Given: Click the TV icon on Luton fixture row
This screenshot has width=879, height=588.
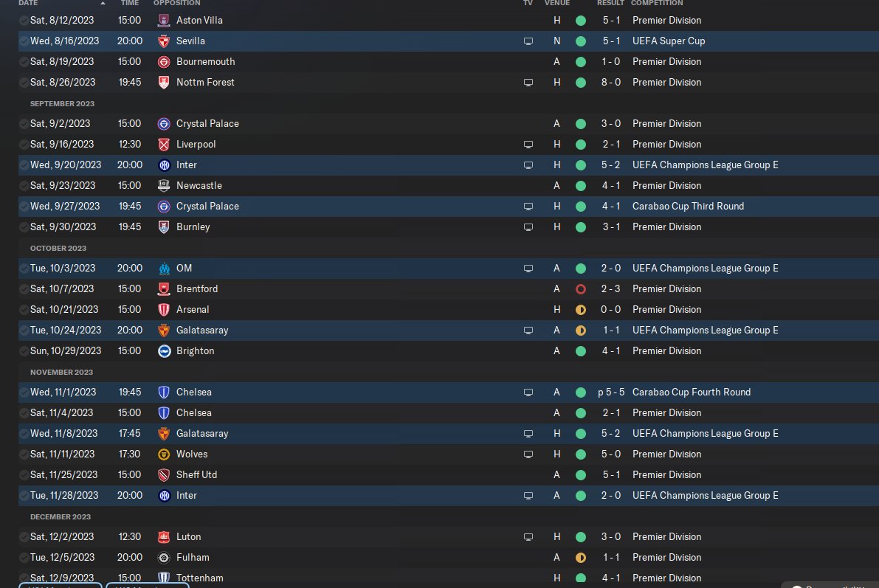Looking at the screenshot, I should pos(528,537).
